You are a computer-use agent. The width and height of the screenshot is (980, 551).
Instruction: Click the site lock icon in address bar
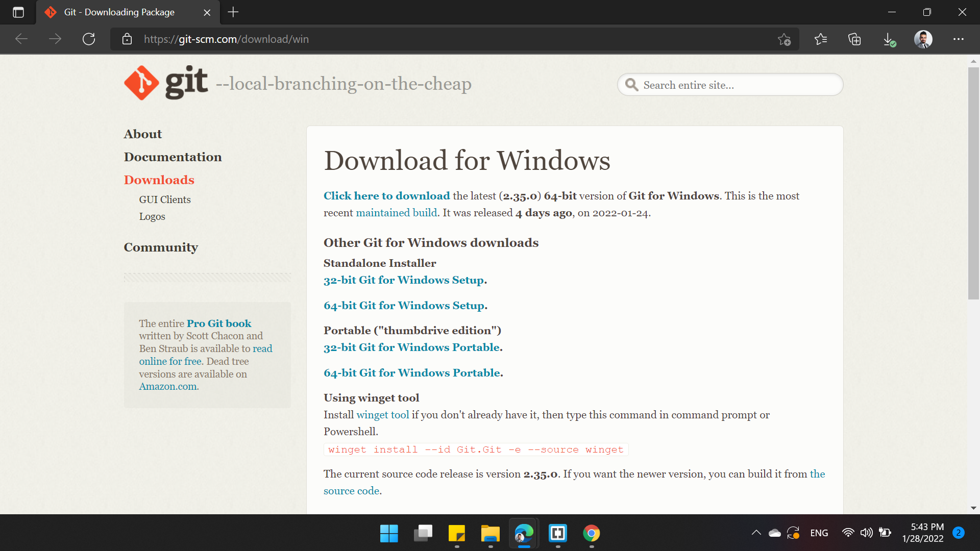(127, 39)
